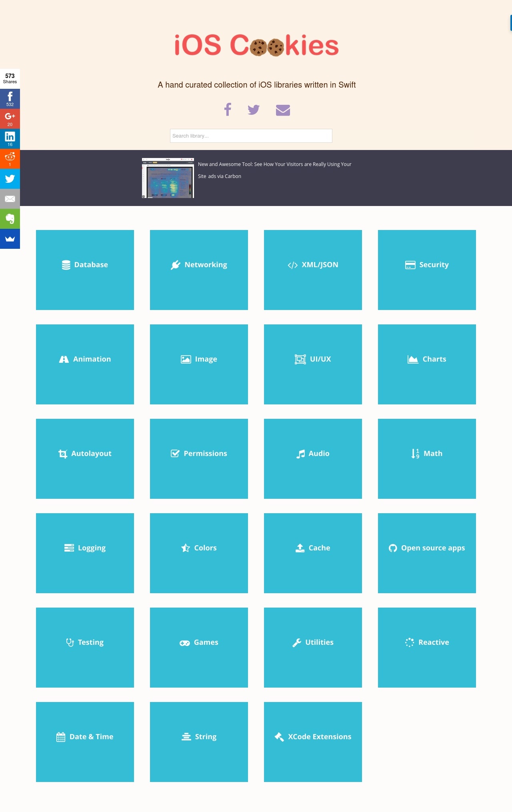Save to Evernote from sidebar

10,219
